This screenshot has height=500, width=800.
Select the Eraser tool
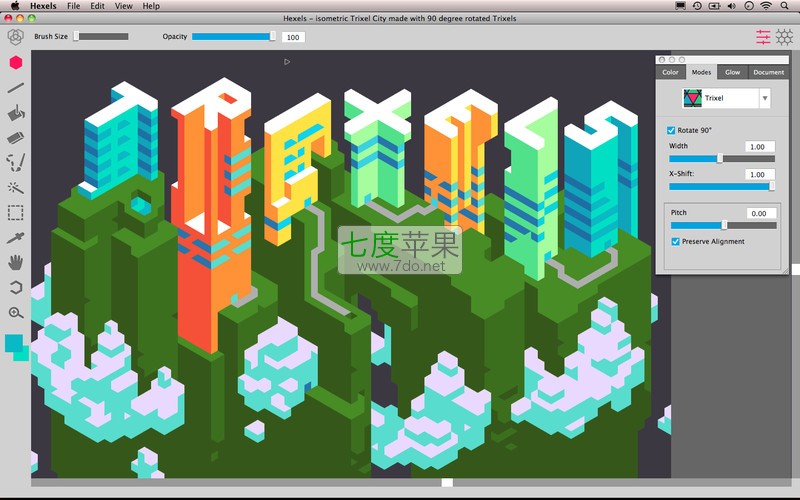click(16, 138)
